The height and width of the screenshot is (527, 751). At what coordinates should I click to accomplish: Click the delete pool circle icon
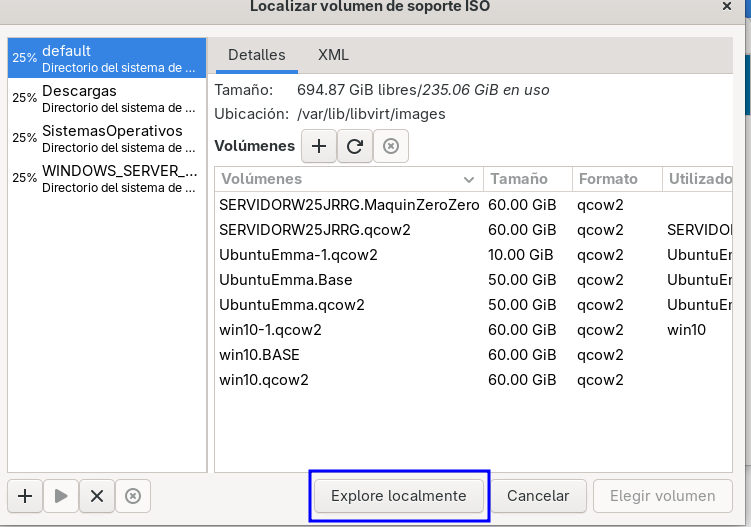tap(133, 496)
